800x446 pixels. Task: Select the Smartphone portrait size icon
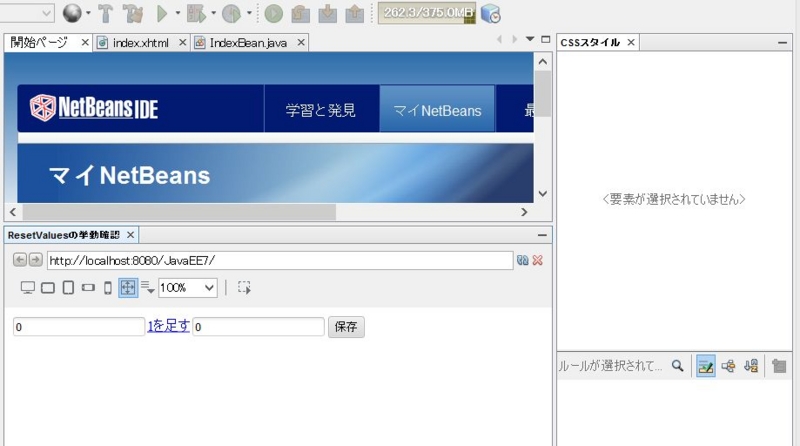[x=108, y=288]
